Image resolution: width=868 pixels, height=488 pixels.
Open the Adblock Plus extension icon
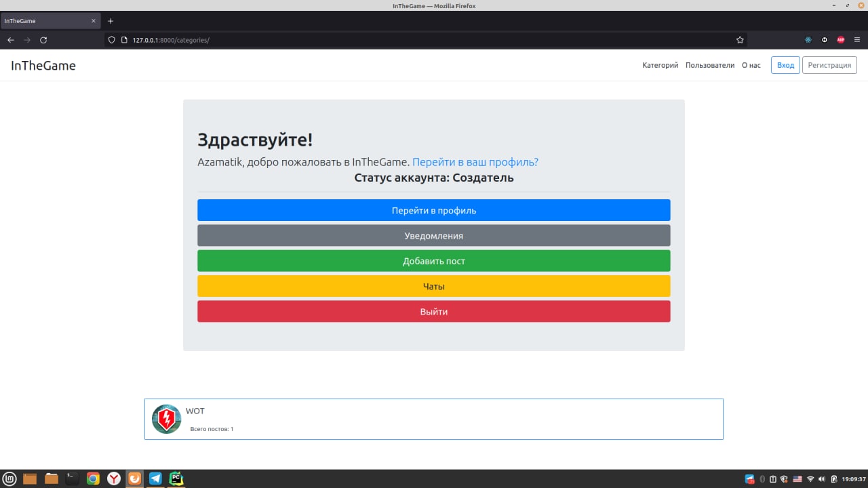(841, 40)
